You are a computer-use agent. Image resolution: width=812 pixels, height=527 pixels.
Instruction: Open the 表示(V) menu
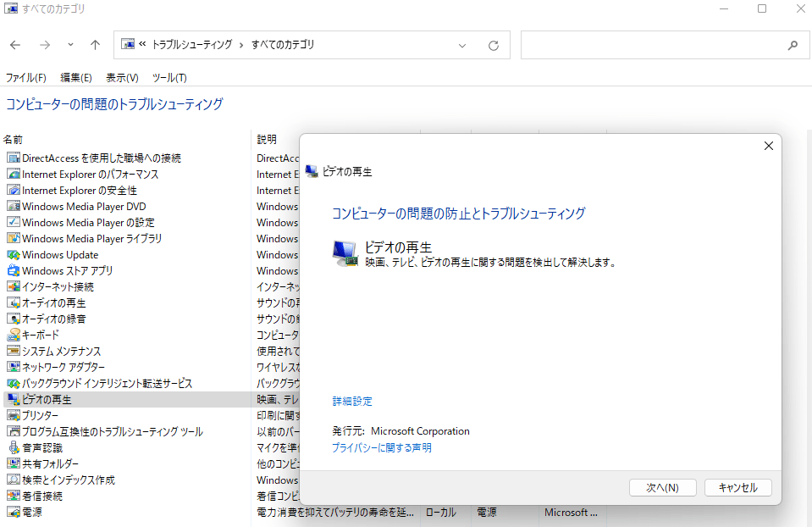pyautogui.click(x=121, y=77)
